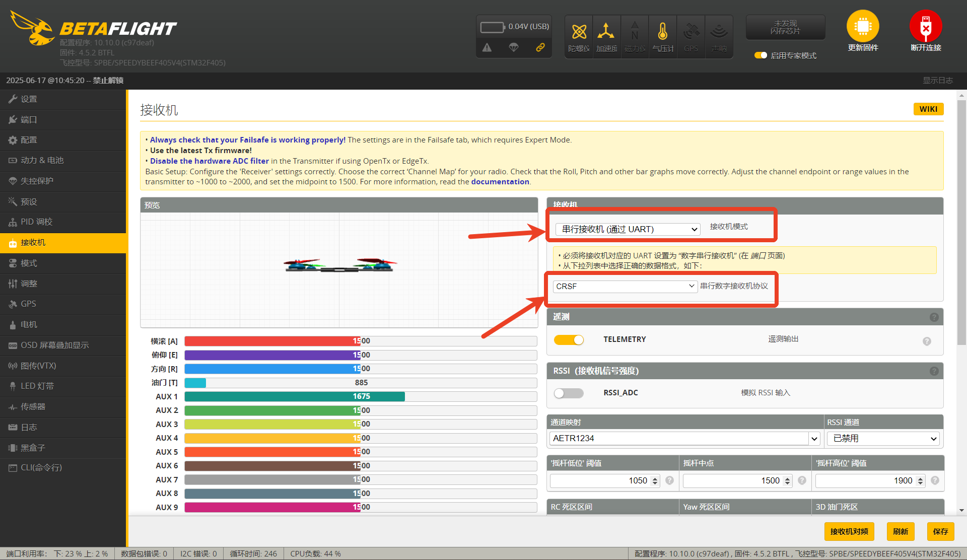The width and height of the screenshot is (967, 560).
Task: Open the WIKI link button
Action: 928,109
